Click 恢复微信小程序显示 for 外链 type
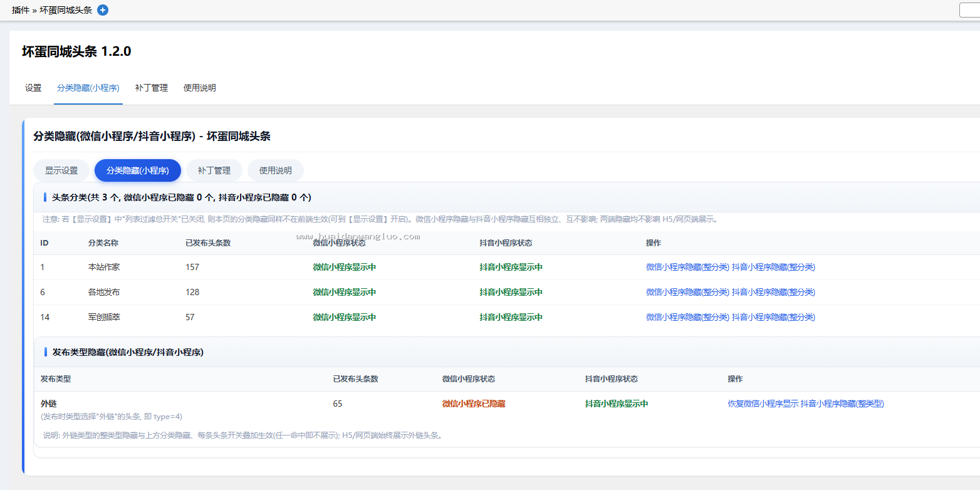This screenshot has width=980, height=490. coord(763,404)
